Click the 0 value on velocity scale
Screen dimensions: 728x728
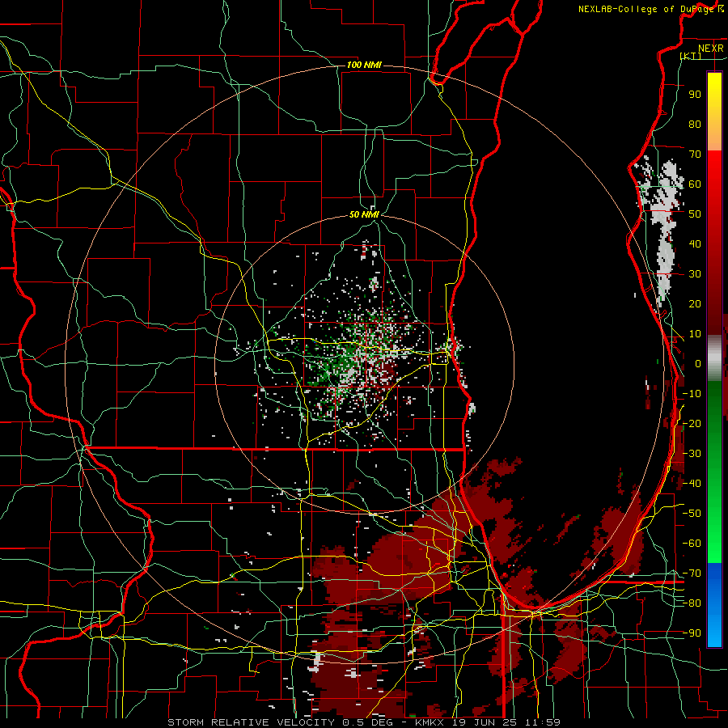(698, 363)
